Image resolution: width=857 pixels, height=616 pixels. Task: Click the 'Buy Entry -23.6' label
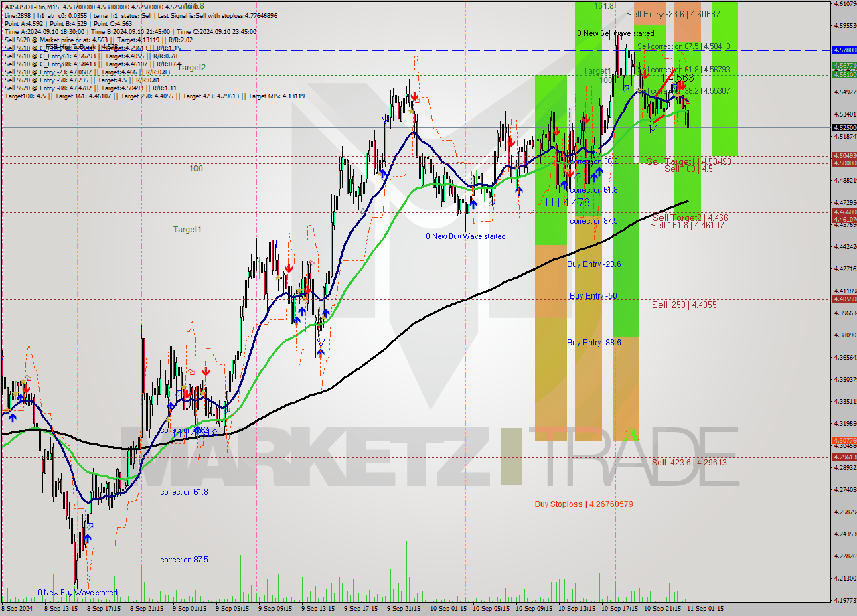(594, 264)
